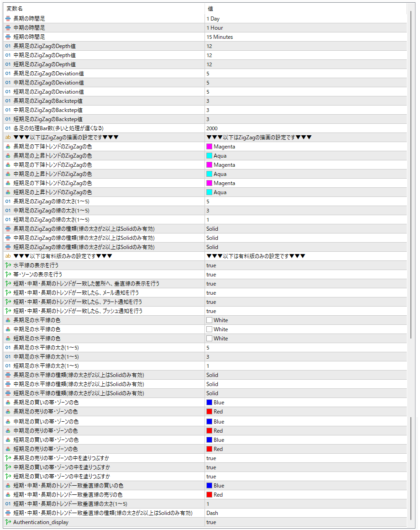The width and height of the screenshot is (420, 530).
Task: Click the color icon beside 長期足の水平線の色
Action: pyautogui.click(x=8, y=320)
